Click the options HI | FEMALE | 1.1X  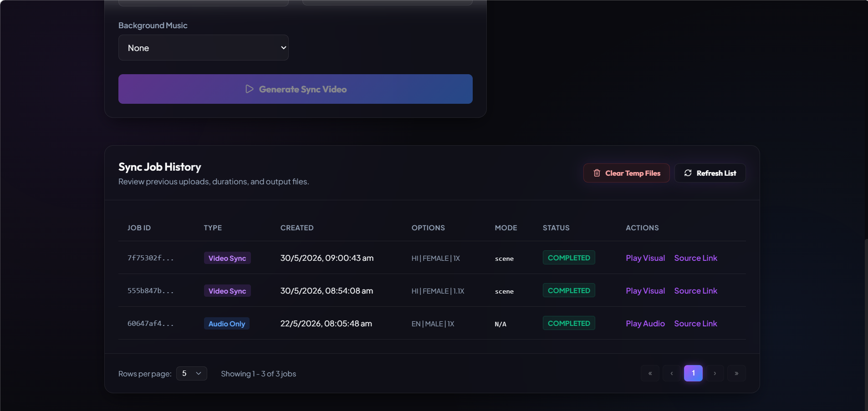tap(438, 291)
